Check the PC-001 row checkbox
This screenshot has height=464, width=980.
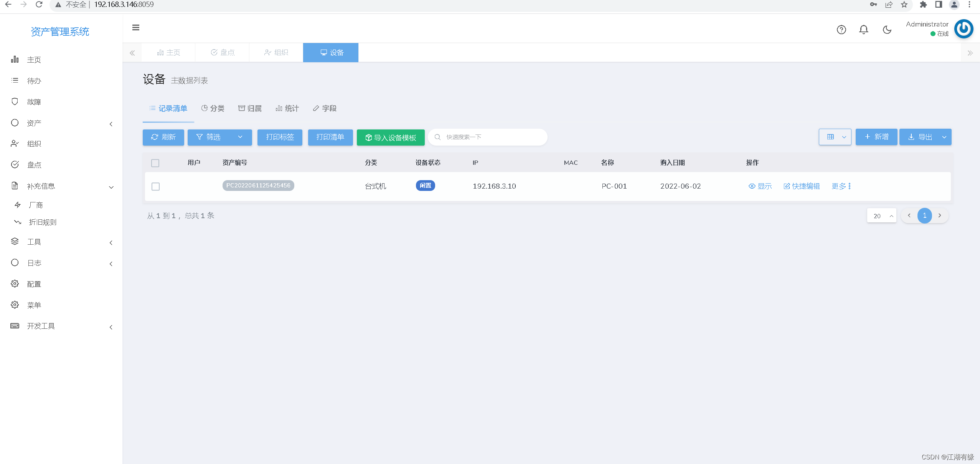coord(155,186)
